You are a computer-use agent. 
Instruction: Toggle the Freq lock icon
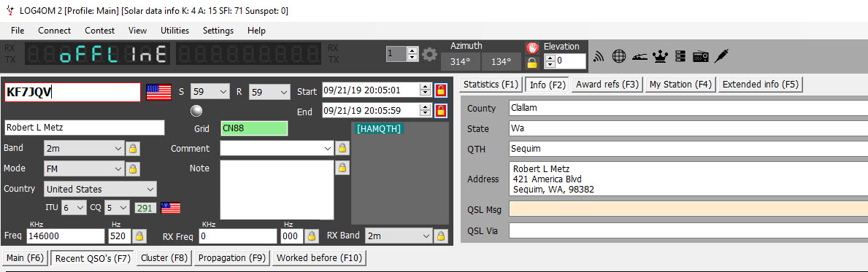click(x=139, y=236)
